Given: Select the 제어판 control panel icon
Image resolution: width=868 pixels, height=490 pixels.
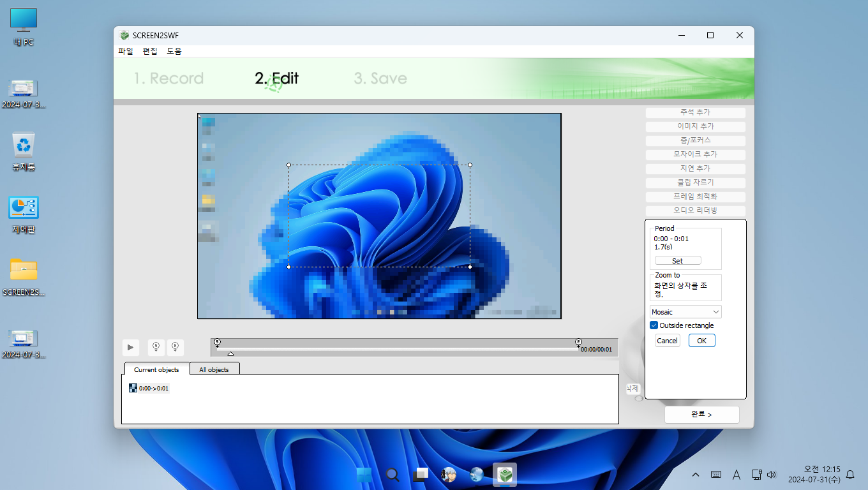Looking at the screenshot, I should tap(24, 214).
